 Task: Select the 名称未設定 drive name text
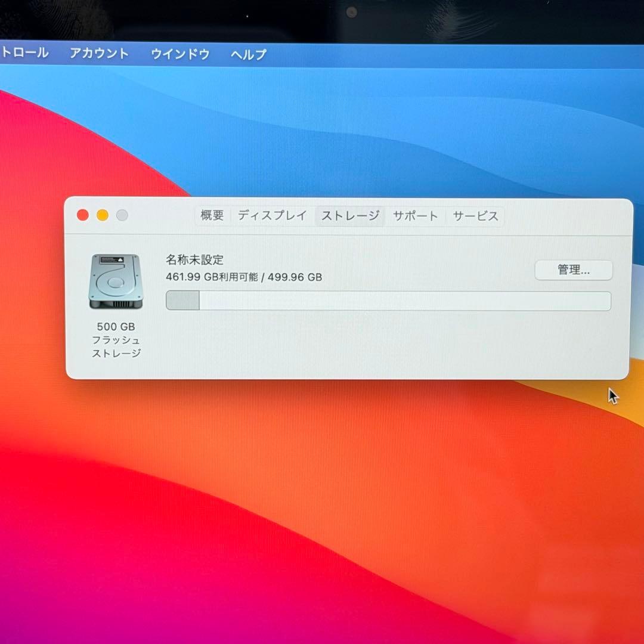tap(194, 260)
